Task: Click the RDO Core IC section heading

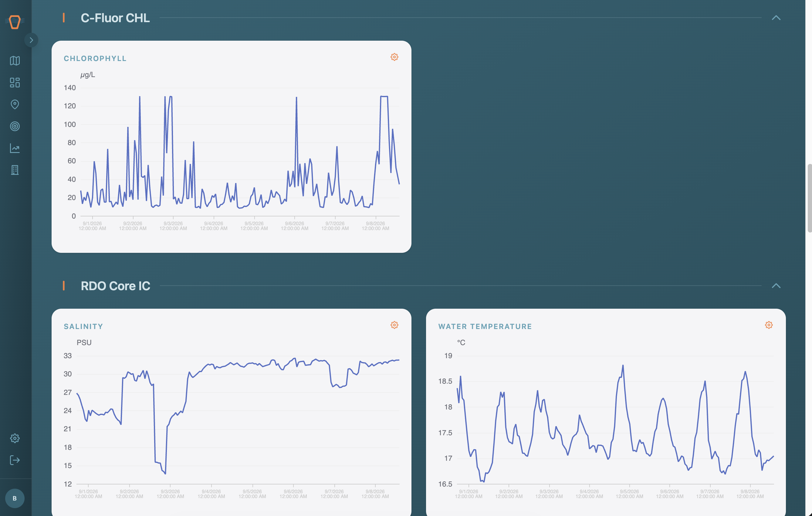Action: [115, 286]
